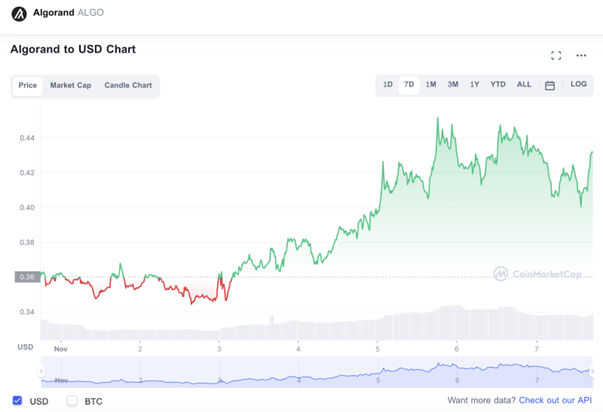
Task: Select the 3M time range
Action: click(x=453, y=84)
